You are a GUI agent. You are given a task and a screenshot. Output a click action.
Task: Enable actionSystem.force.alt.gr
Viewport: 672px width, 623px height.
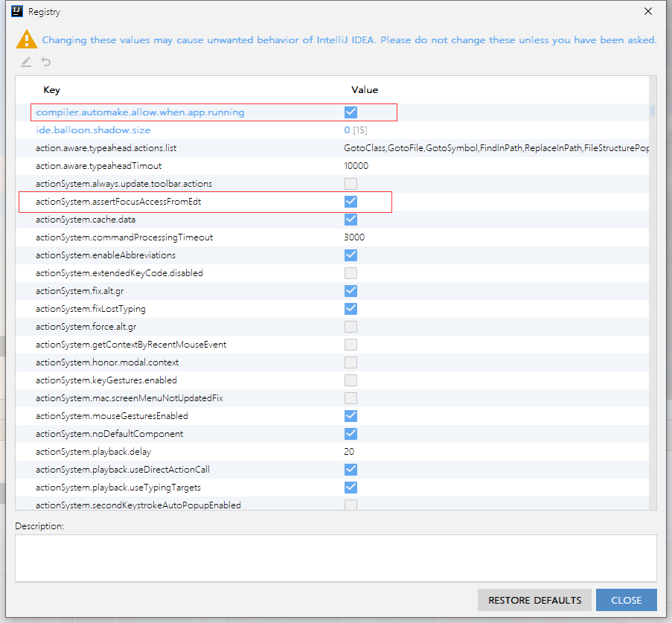pyautogui.click(x=351, y=326)
